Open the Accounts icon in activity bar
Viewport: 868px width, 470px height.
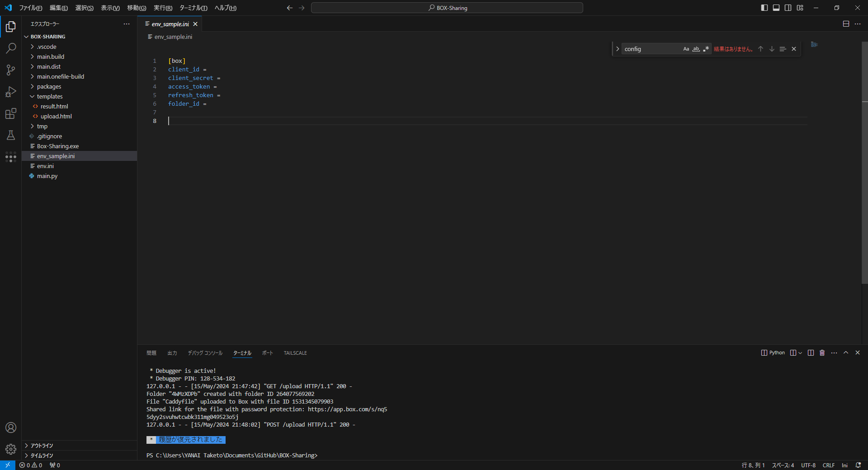click(11, 428)
